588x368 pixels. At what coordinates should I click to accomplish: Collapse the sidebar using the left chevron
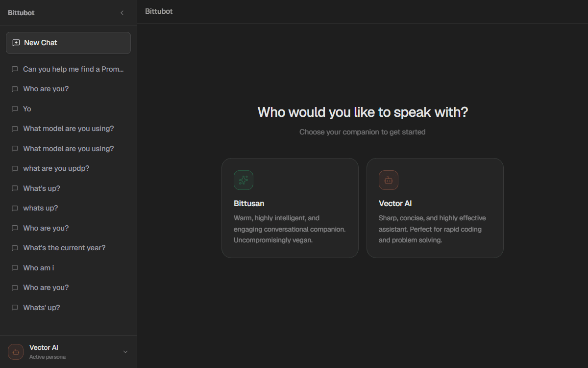122,13
